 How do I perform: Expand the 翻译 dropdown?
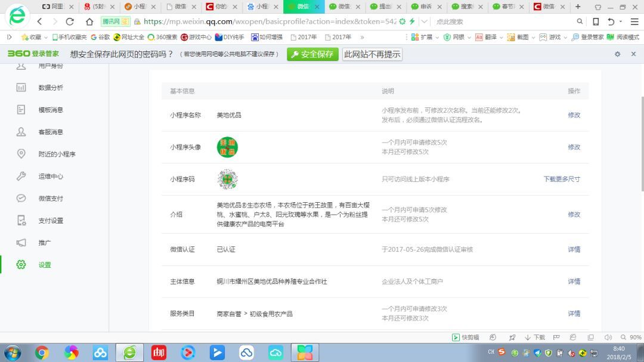(x=501, y=38)
